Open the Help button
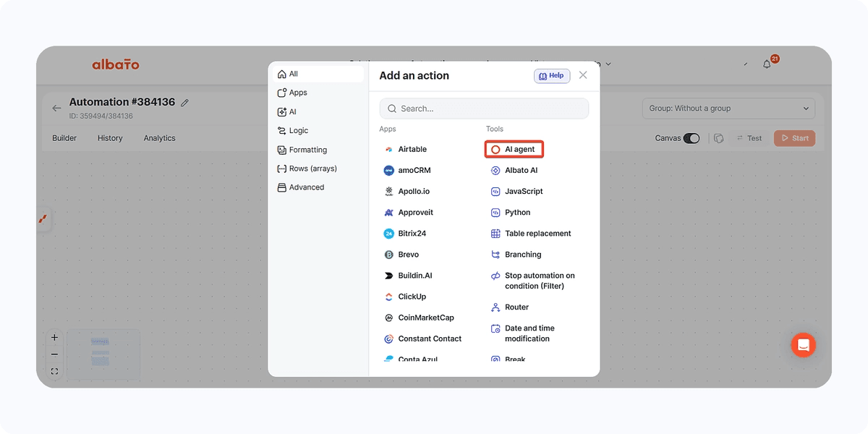868x434 pixels. point(552,76)
